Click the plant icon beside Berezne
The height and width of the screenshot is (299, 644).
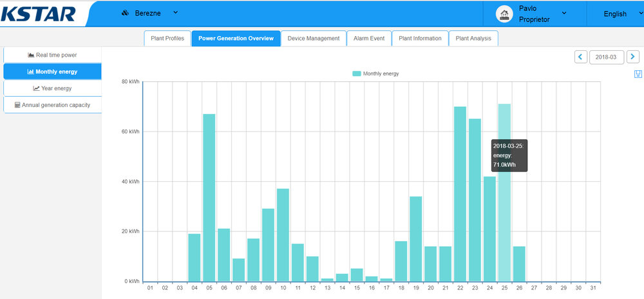[x=125, y=14]
